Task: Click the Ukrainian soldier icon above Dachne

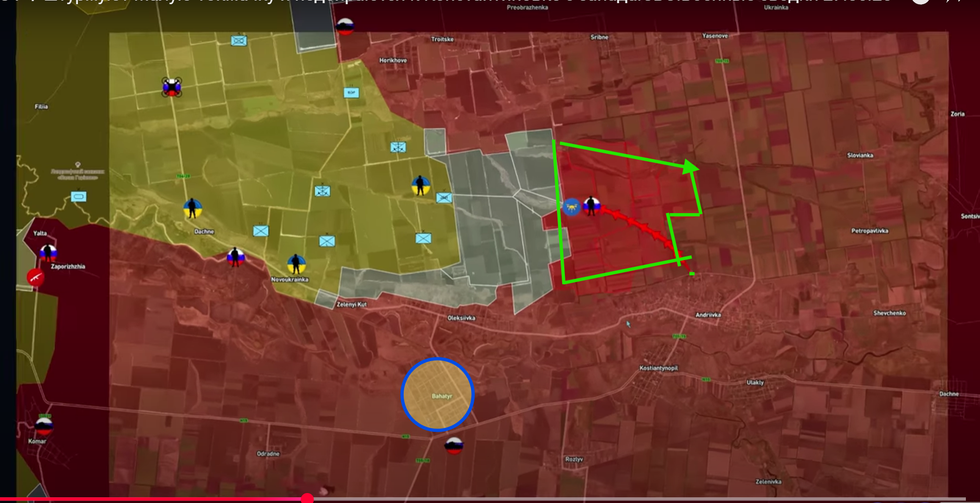Action: [x=192, y=208]
